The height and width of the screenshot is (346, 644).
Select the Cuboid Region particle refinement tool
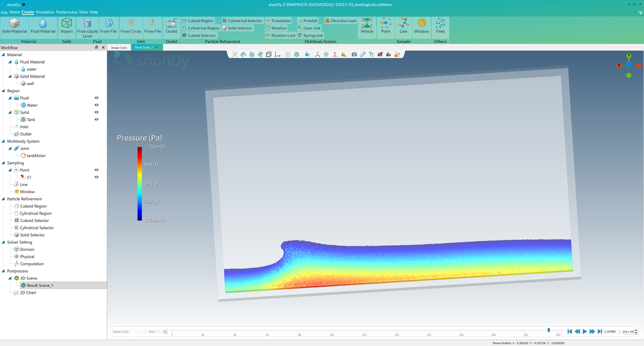pyautogui.click(x=198, y=20)
